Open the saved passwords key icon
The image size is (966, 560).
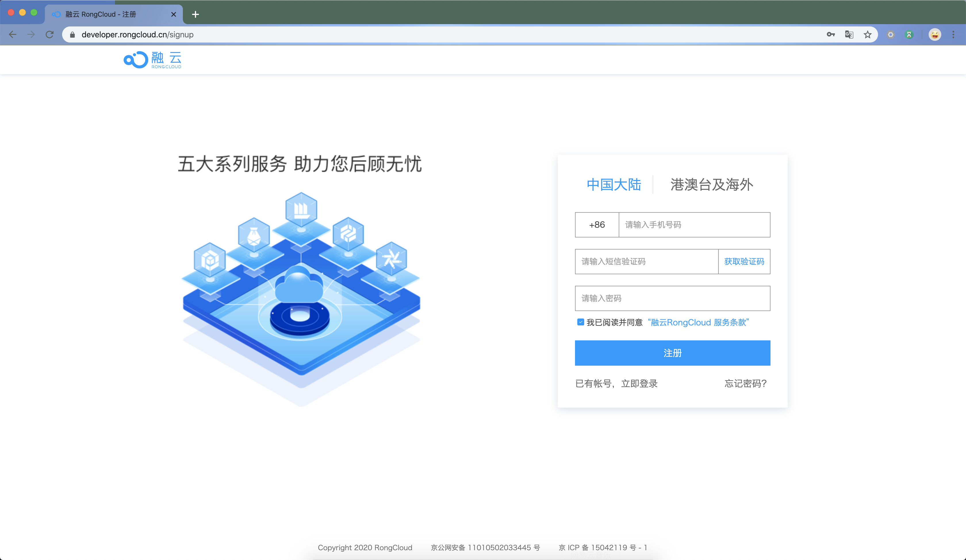830,34
